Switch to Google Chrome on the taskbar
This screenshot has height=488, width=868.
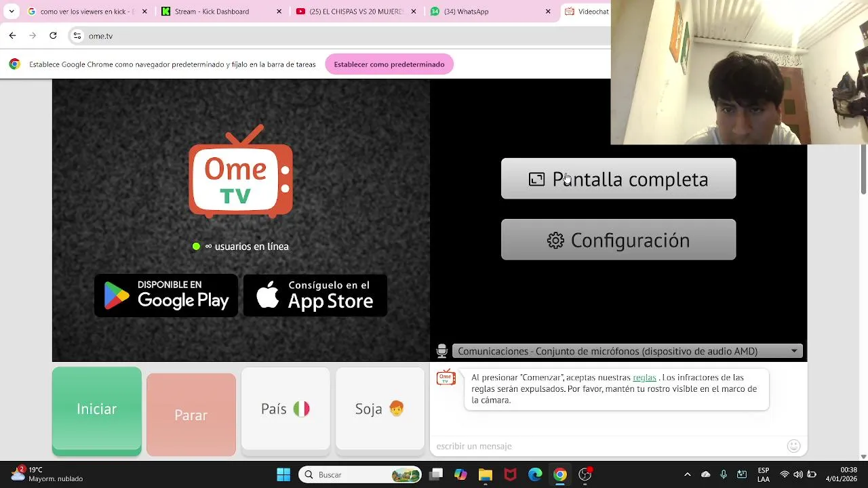559,474
